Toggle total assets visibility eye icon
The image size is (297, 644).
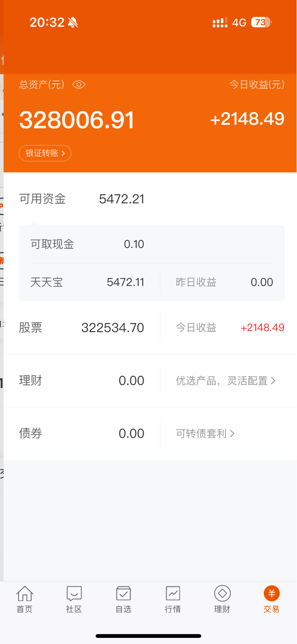click(79, 84)
